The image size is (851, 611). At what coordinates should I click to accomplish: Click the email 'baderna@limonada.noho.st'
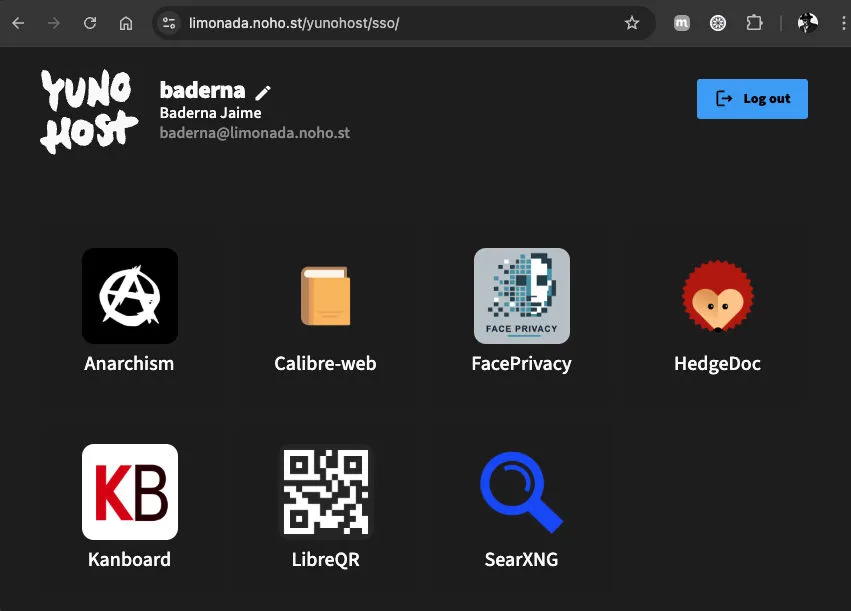coord(255,133)
